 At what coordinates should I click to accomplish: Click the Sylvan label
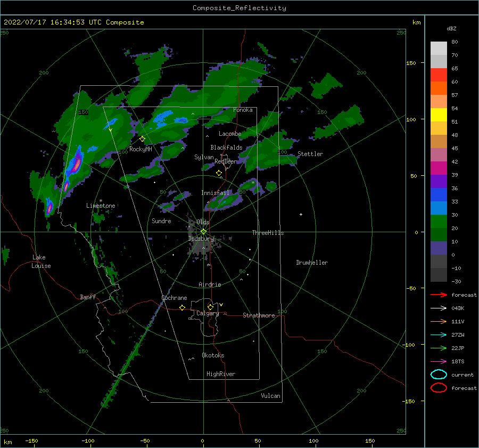point(204,157)
